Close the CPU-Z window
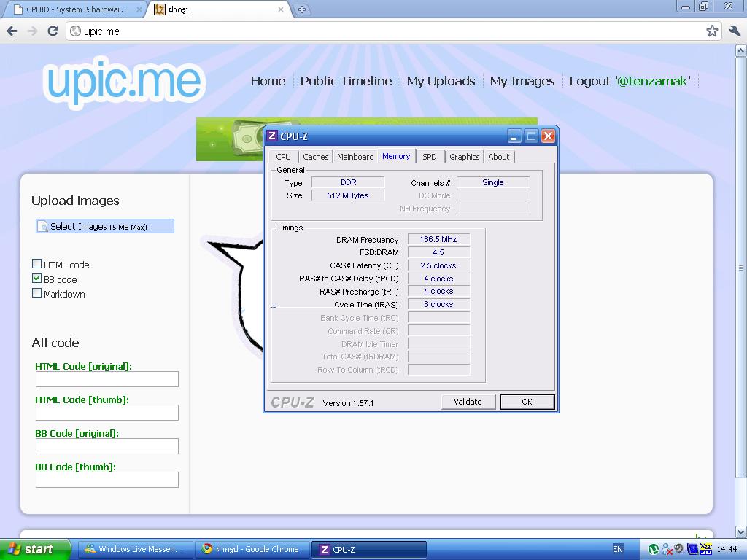747x560 pixels. 549,136
